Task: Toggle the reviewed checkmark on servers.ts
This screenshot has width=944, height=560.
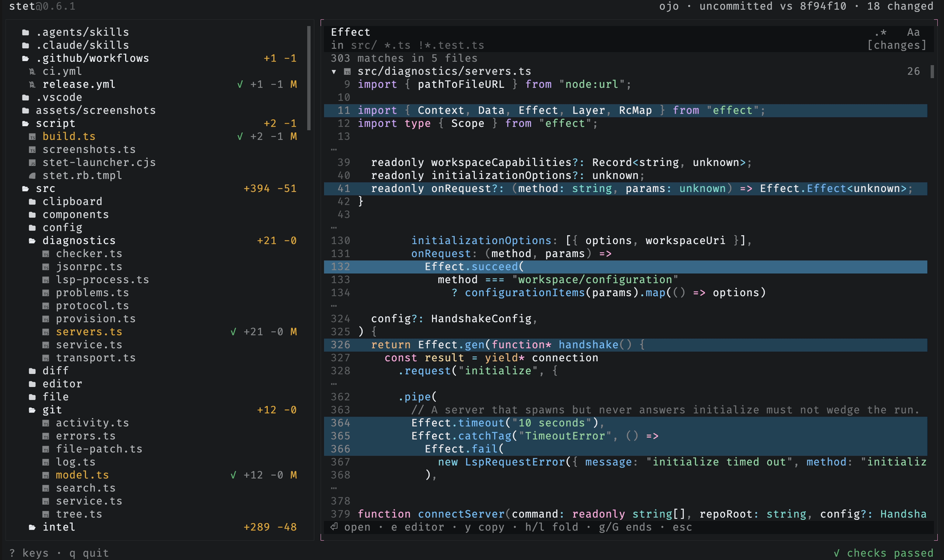Action: pos(233,332)
